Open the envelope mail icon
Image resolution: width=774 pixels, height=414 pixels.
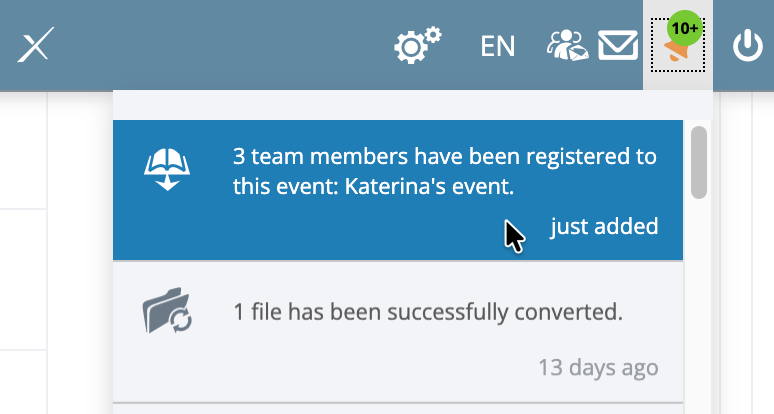click(x=618, y=45)
